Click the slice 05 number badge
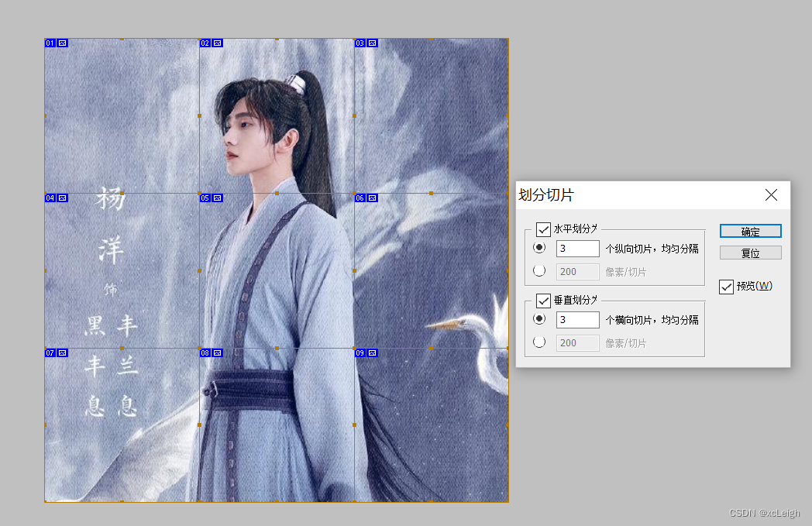Image resolution: width=812 pixels, height=526 pixels. point(205,198)
